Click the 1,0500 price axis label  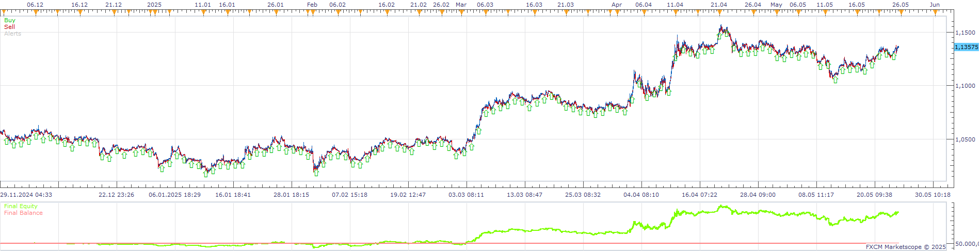pyautogui.click(x=965, y=139)
